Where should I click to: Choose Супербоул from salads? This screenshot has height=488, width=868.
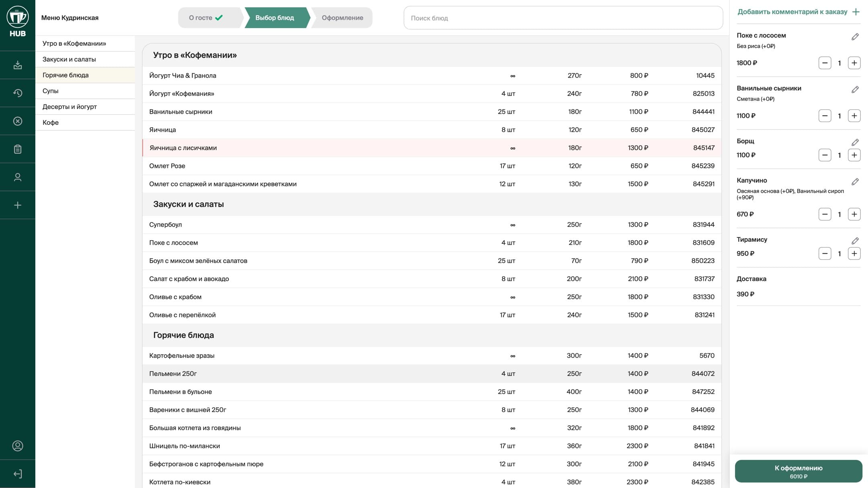[432, 225]
